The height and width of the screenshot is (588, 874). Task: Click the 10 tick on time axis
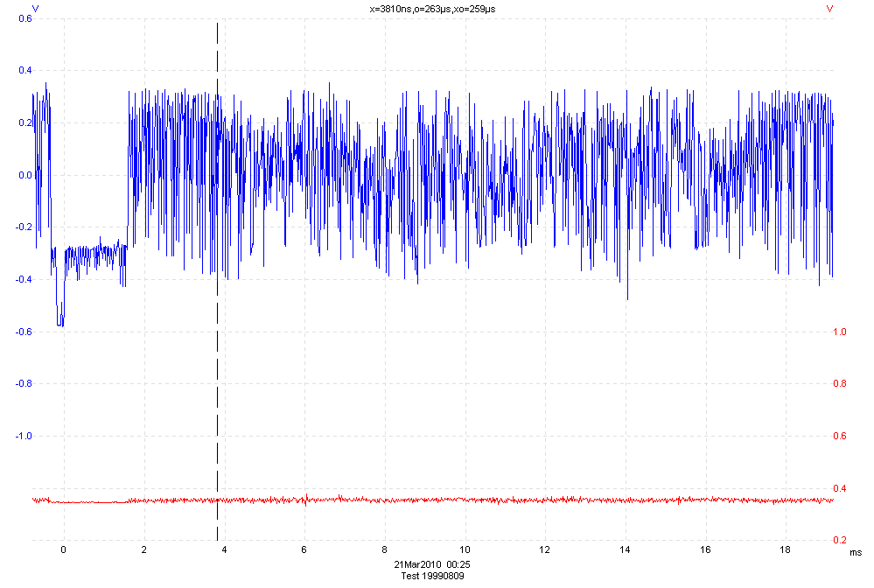[x=465, y=549]
